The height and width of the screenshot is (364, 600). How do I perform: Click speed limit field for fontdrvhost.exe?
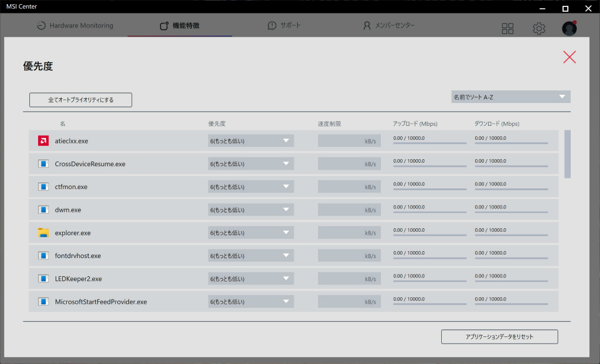point(349,255)
